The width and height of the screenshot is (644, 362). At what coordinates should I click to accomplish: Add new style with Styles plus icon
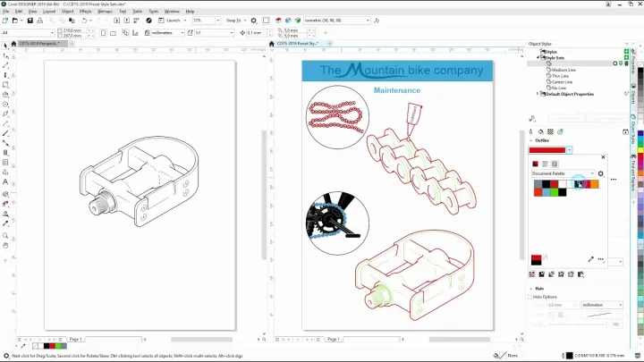pos(626,52)
